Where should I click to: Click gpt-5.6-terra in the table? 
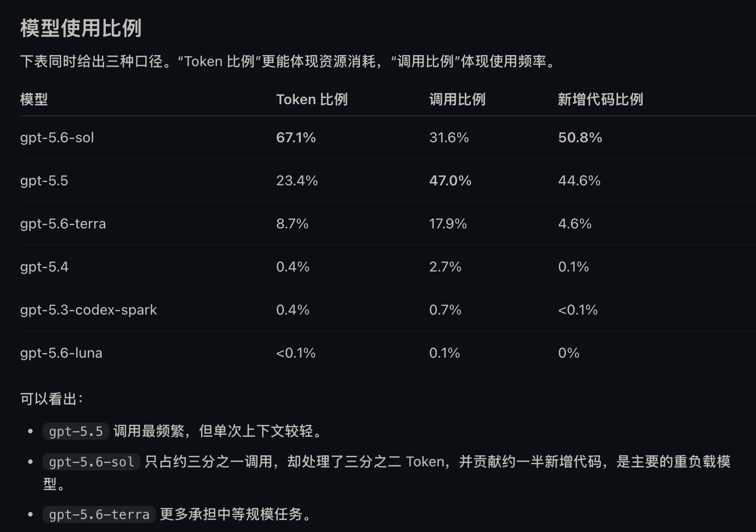point(63,223)
